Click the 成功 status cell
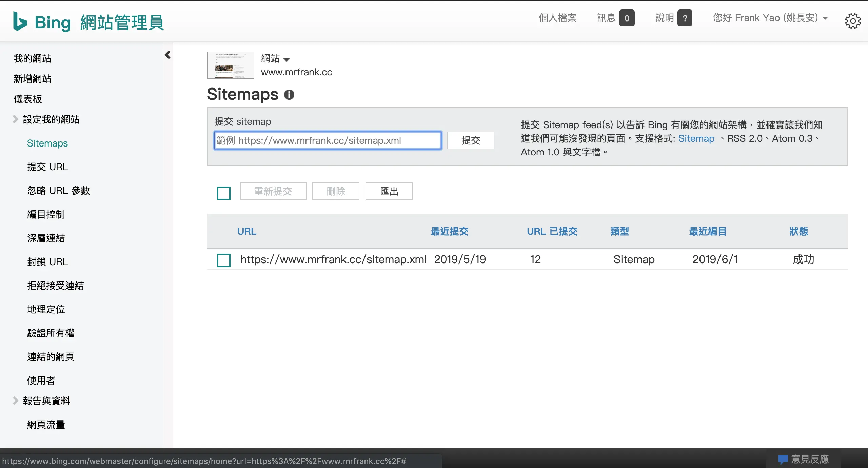The width and height of the screenshot is (868, 468). 804,259
